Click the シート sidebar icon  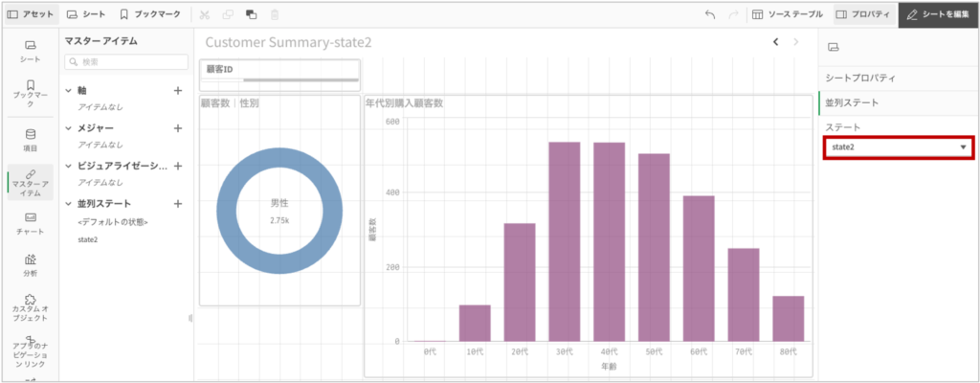click(x=30, y=52)
